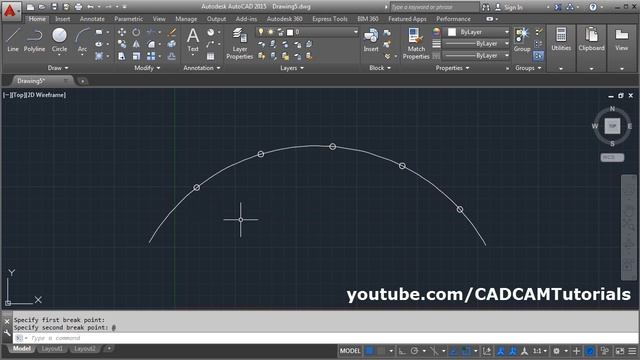This screenshot has width=640, height=360.
Task: Open the layer selection dropdown
Action: tap(356, 32)
